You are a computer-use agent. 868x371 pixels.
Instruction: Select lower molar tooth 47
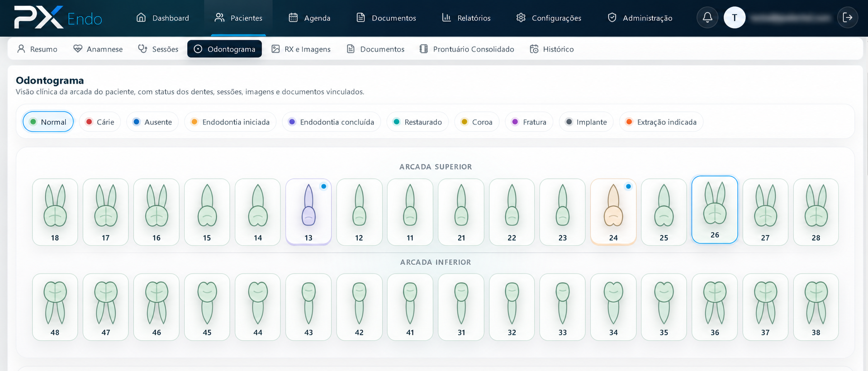(x=106, y=307)
